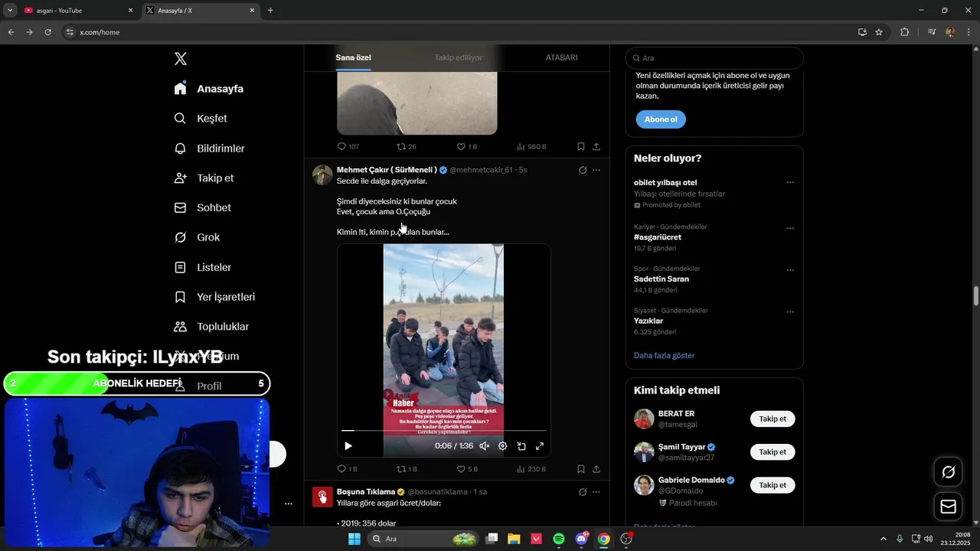The height and width of the screenshot is (551, 980).
Task: Open floating Grok button
Action: (x=948, y=472)
